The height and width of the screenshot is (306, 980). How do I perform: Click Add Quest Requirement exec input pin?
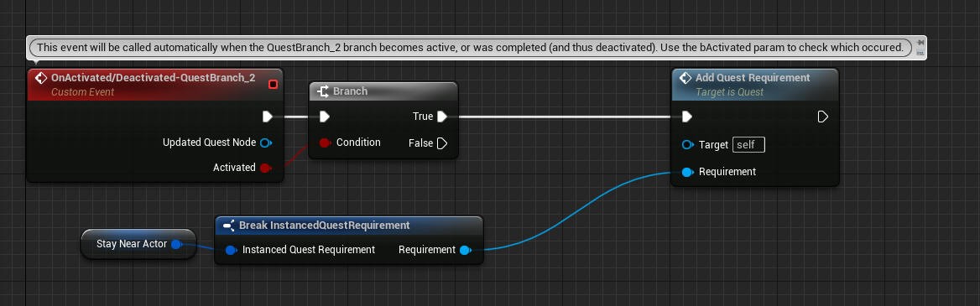[687, 117]
